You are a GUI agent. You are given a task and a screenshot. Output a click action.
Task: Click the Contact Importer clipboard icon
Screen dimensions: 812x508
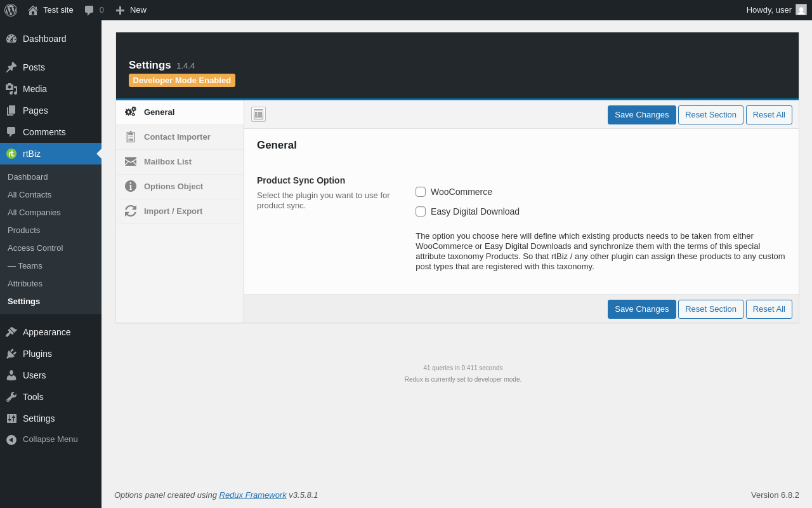pyautogui.click(x=131, y=137)
